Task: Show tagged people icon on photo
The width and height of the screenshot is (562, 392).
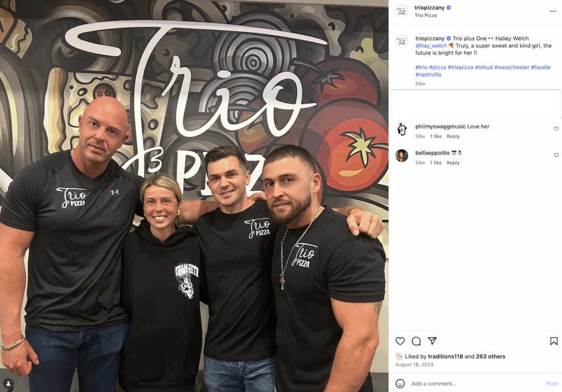Action: click(8, 384)
